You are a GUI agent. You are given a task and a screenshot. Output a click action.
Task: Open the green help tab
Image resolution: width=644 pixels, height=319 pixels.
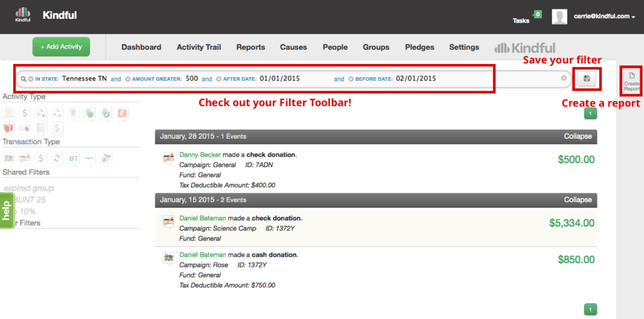pos(6,211)
